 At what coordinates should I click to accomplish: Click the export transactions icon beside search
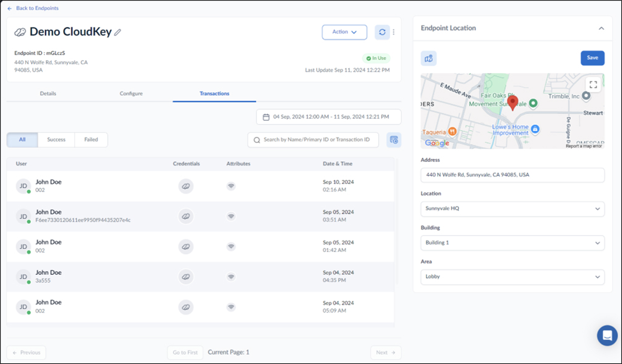[394, 140]
